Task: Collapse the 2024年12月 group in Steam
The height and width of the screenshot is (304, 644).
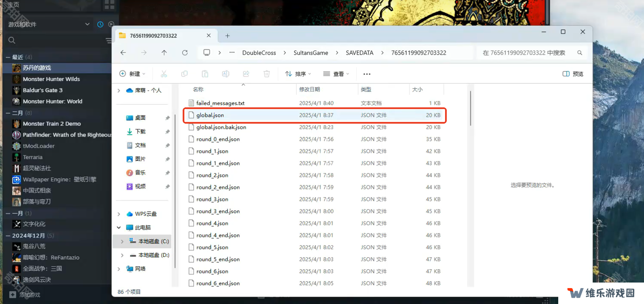Action: click(8, 236)
